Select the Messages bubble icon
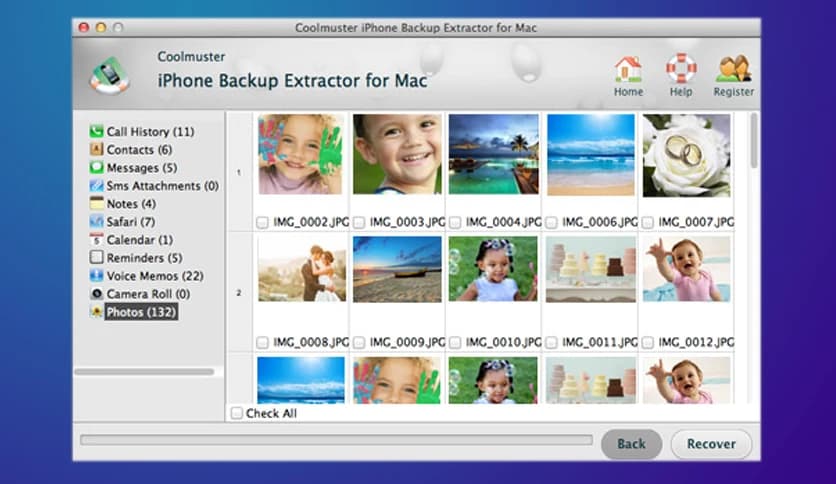 pyautogui.click(x=97, y=167)
